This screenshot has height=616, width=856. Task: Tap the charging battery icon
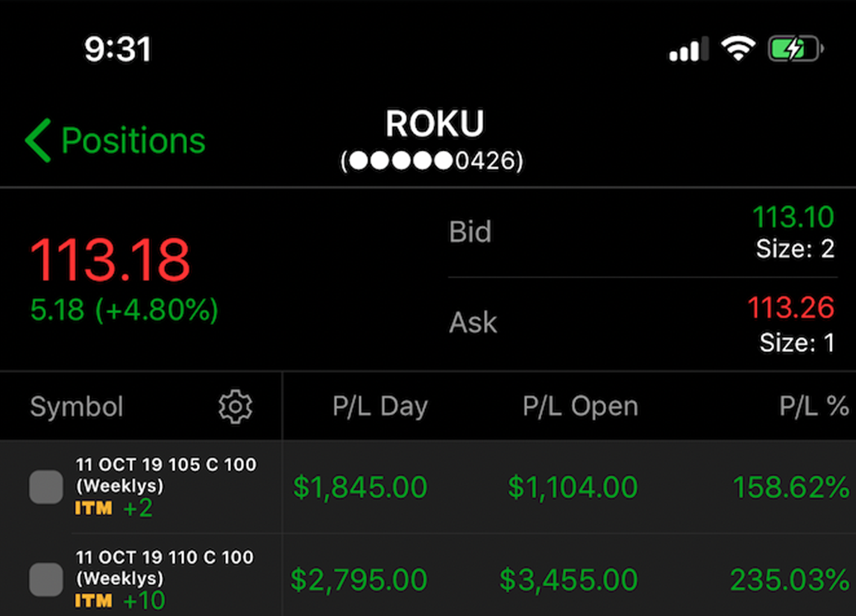[x=796, y=48]
